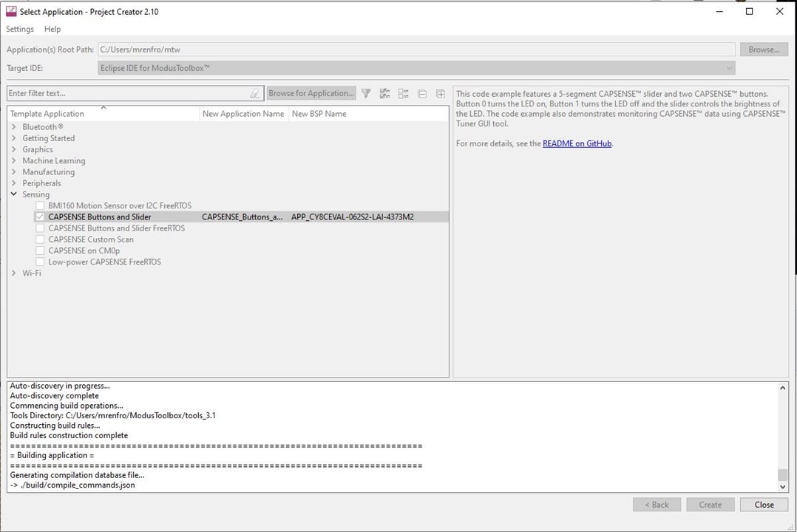Click CAPSENSE_Buttons_a... application name cell
This screenshot has height=532, width=797.
tap(242, 217)
